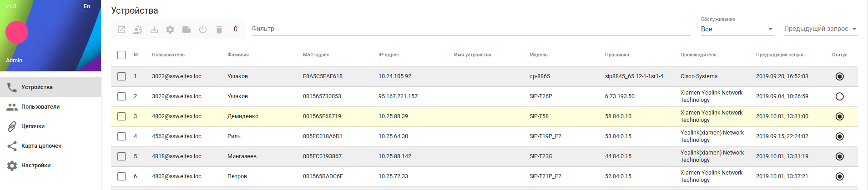Open the Обслуживание dropdown showing Все
This screenshot has height=190, width=868.
(x=737, y=29)
